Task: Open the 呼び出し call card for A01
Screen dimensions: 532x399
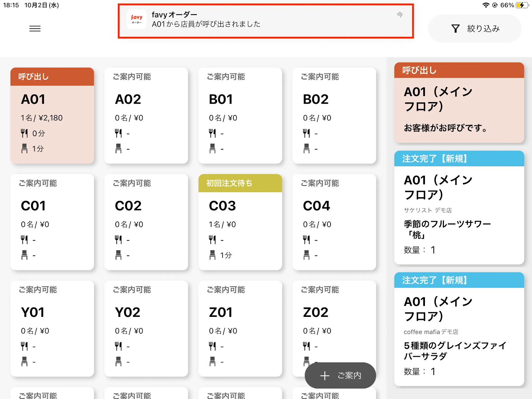Action: (x=459, y=103)
